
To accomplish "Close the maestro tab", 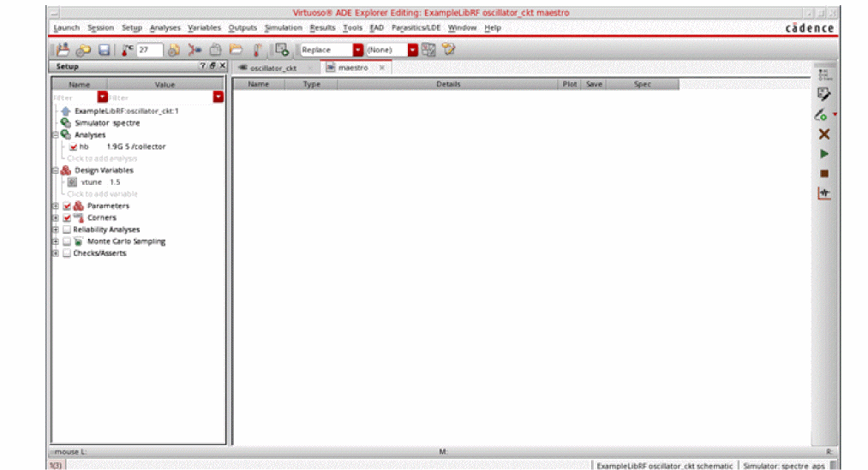I will 381,68.
